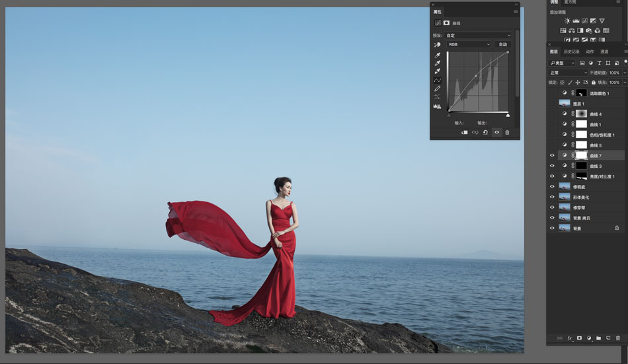This screenshot has height=364, width=628.
Task: Switch to the 历史记录 tab
Action: tap(572, 52)
